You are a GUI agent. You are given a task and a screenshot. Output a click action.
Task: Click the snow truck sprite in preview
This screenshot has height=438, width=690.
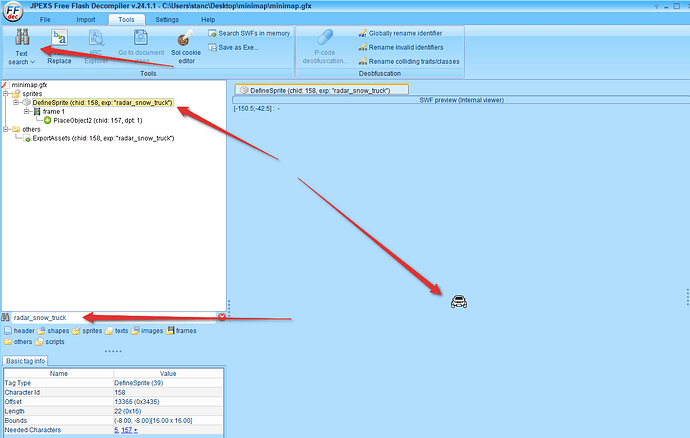tap(459, 302)
